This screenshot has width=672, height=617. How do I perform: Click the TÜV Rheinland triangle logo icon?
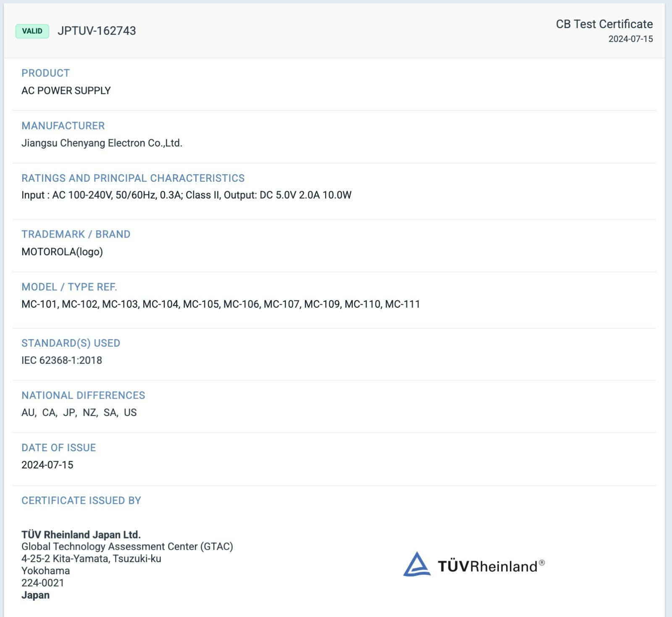(416, 565)
